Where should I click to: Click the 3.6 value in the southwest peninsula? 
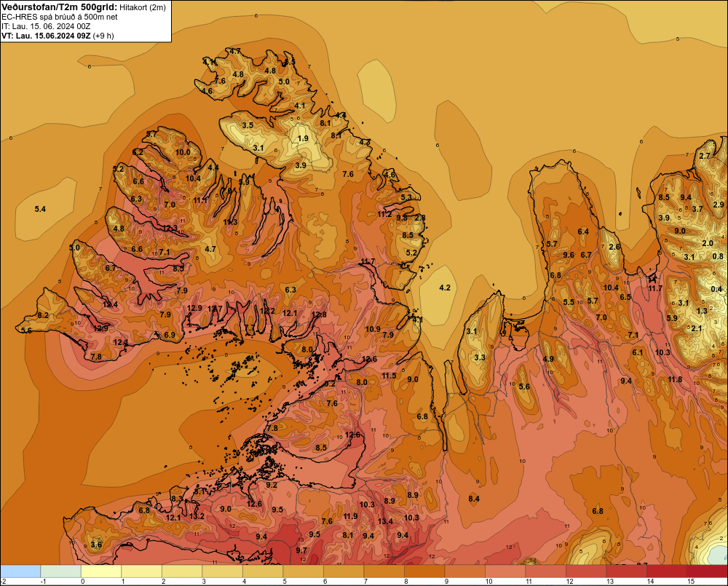click(96, 545)
